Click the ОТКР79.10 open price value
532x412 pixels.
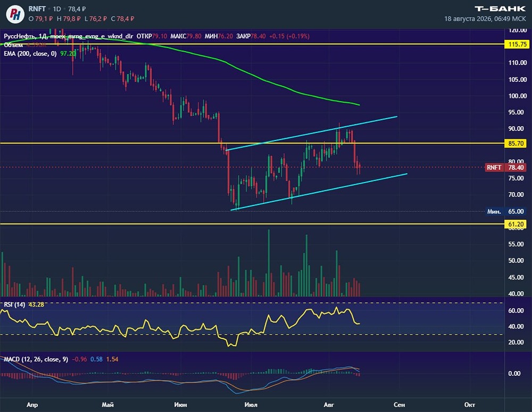(152, 36)
